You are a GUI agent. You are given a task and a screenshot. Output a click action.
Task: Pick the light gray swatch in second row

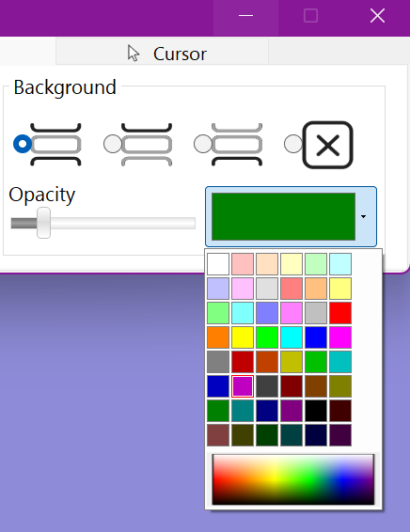267,289
